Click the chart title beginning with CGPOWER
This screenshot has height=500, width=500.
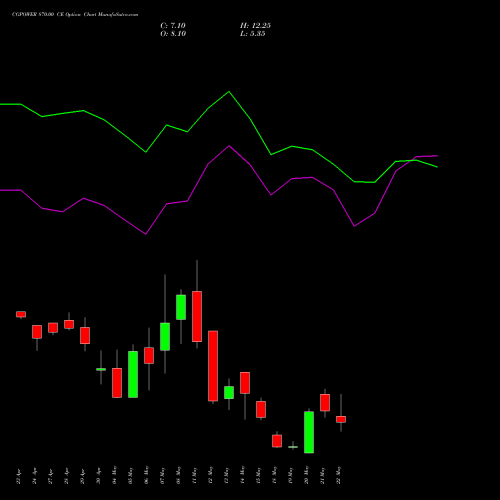75,15
